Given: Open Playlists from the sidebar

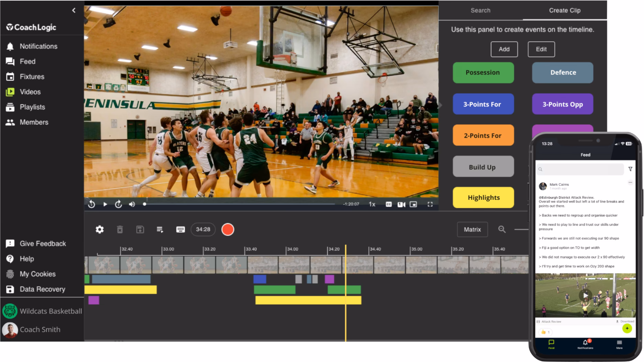Looking at the screenshot, I should point(32,107).
